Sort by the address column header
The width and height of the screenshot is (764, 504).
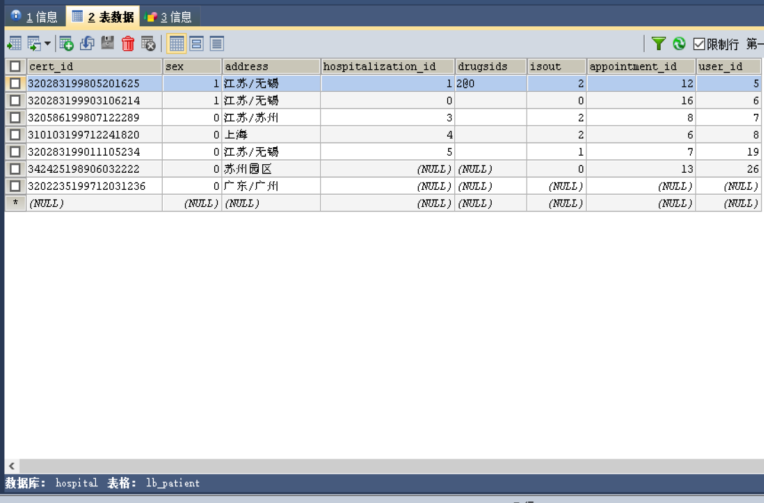[271, 66]
